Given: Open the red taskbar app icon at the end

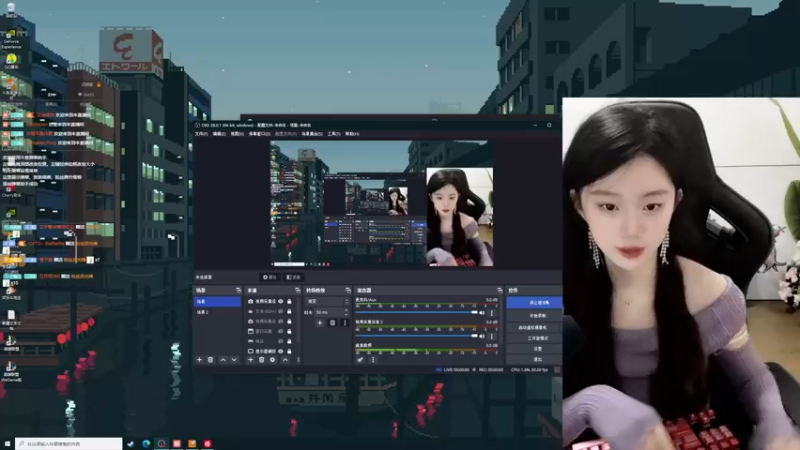Looking at the screenshot, I should (x=207, y=444).
